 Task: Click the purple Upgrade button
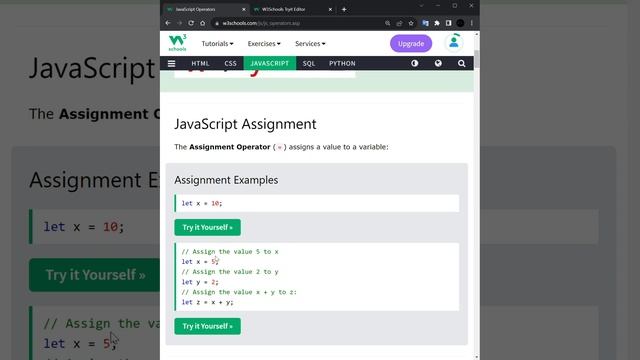411,44
